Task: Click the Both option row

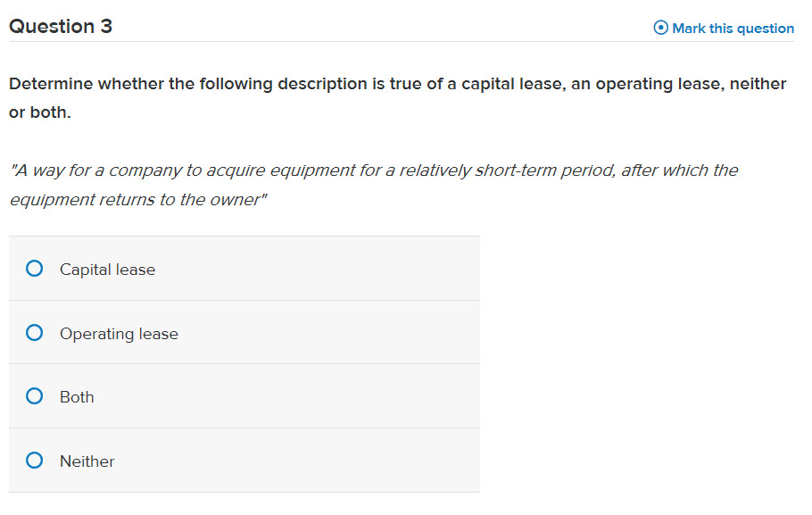Action: tap(244, 395)
